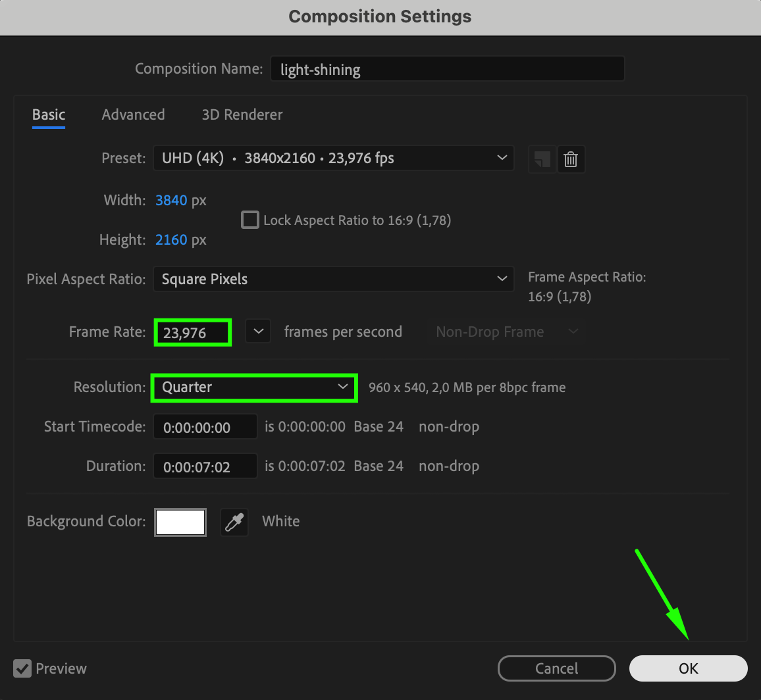The image size is (761, 700).
Task: Open the 3D Renderer tab
Action: pos(242,115)
